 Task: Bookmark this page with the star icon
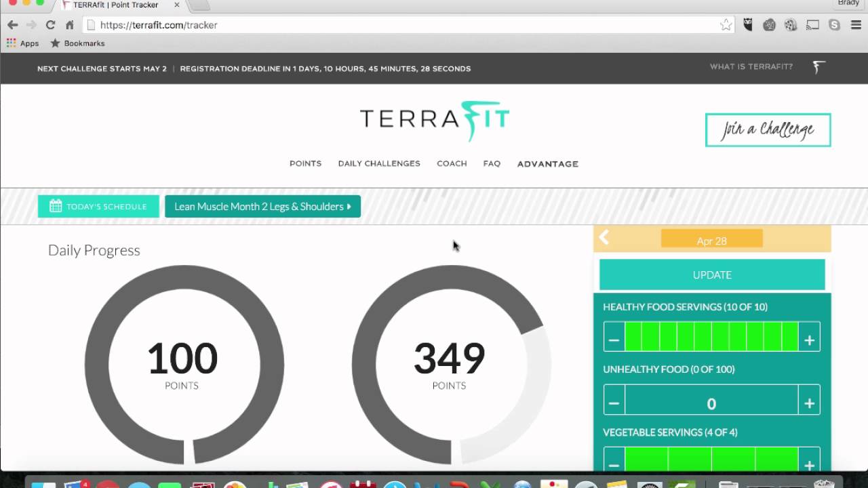[x=726, y=25]
